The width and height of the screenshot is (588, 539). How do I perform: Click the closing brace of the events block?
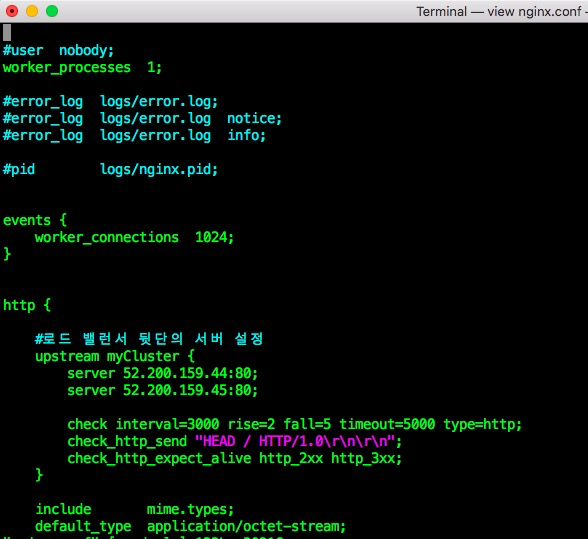point(7,254)
